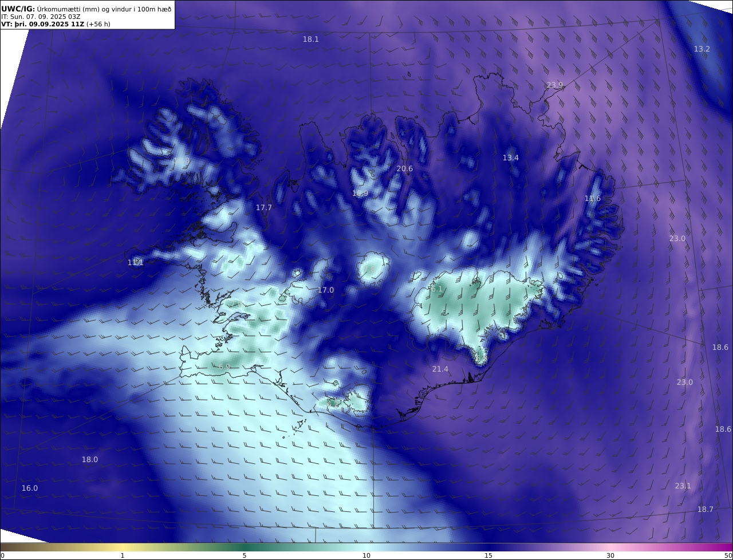Click the 15 tick on the colorbar
The height and width of the screenshot is (560, 733).
[488, 555]
